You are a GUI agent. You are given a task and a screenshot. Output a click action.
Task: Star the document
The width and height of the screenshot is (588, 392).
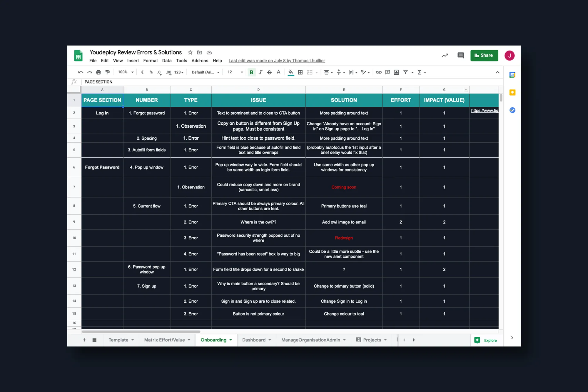point(190,52)
